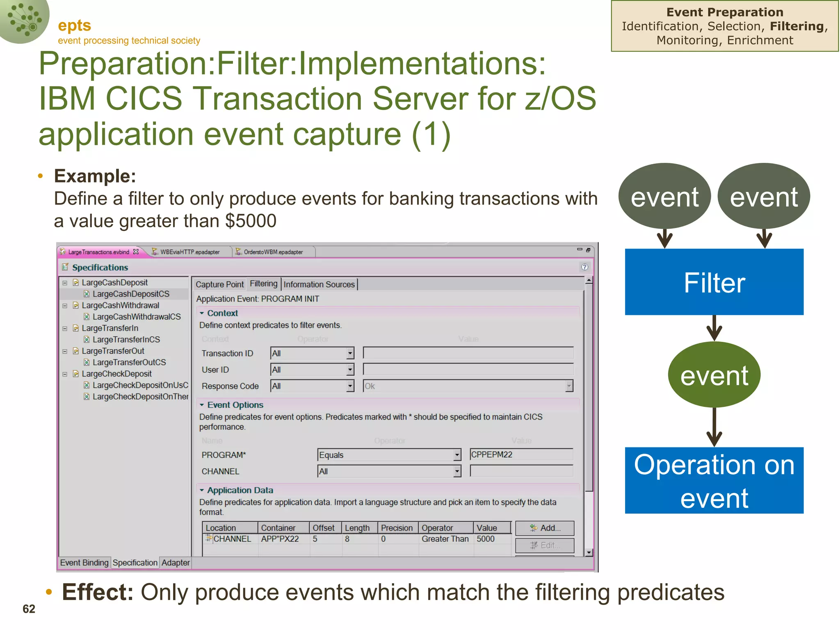This screenshot has height=630, width=840.
Task: Collapse the LargeCashDeposit tree node
Action: (65, 283)
